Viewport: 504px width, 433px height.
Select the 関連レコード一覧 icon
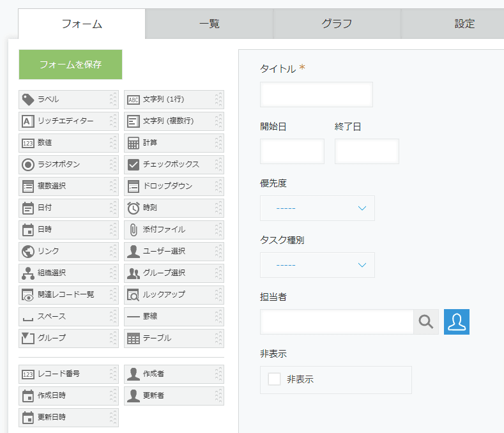(x=28, y=295)
